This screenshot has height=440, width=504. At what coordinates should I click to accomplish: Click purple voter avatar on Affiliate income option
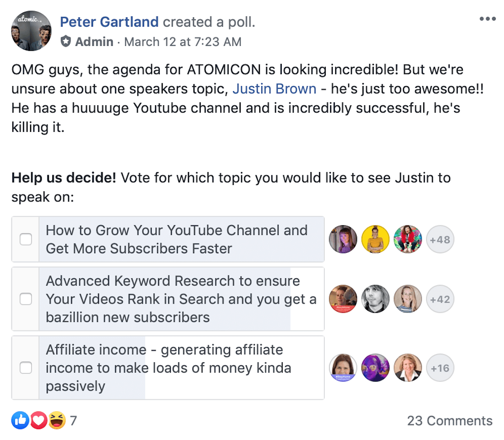375,368
